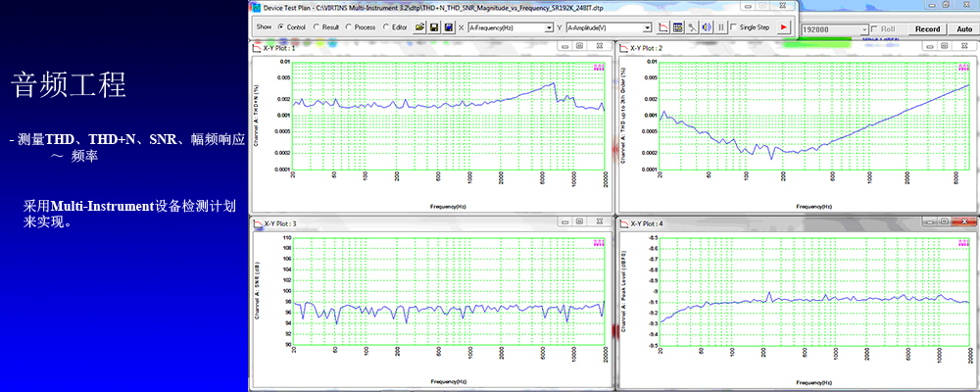Click the pink MI marker in Plot 3
Viewport: 980px width, 392px height.
[598, 243]
